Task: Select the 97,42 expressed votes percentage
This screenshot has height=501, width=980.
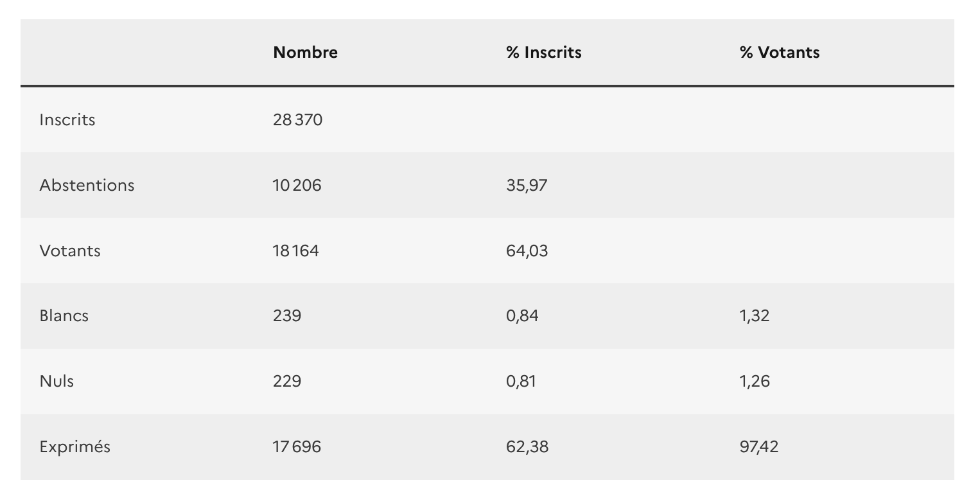Action: tap(758, 447)
